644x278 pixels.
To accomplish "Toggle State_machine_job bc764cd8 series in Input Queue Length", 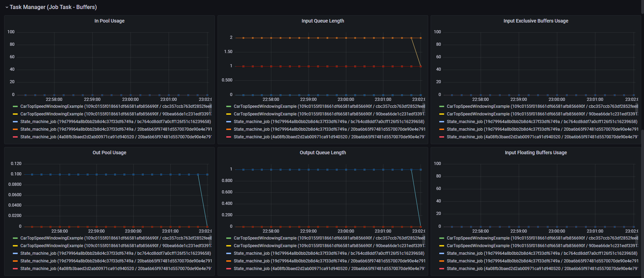I will 329,122.
